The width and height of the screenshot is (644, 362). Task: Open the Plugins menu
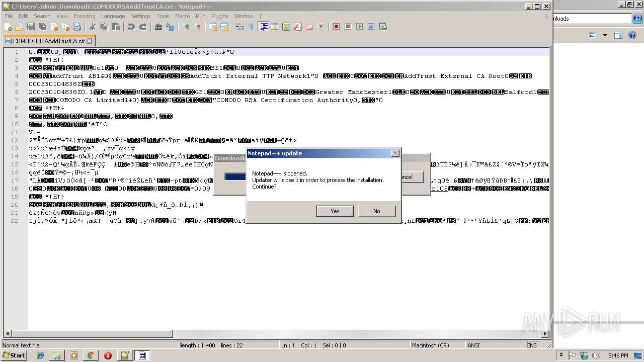point(219,16)
